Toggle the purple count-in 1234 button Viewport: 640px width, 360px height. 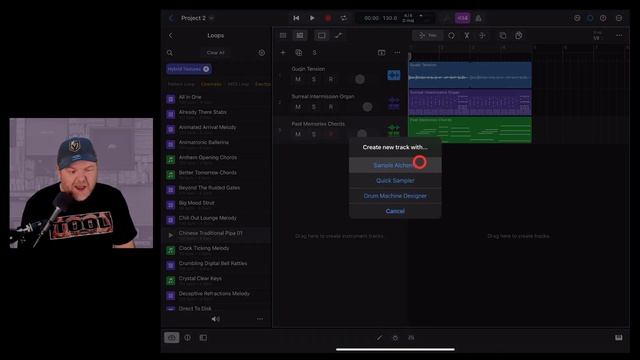(x=462, y=18)
